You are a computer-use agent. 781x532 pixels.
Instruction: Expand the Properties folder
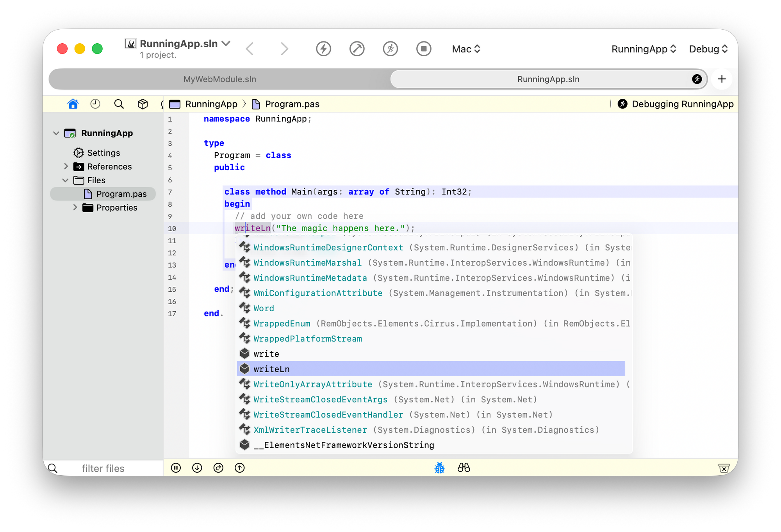pos(75,207)
